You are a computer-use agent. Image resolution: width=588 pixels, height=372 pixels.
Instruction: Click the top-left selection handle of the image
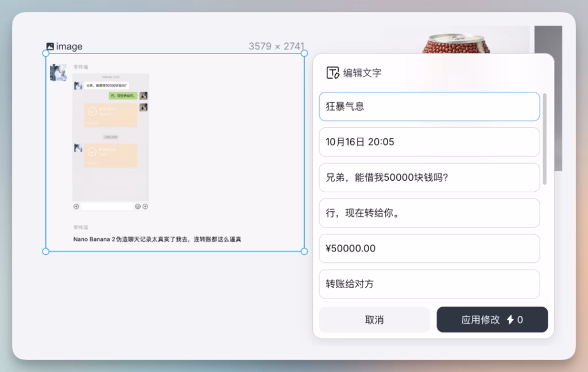46,53
